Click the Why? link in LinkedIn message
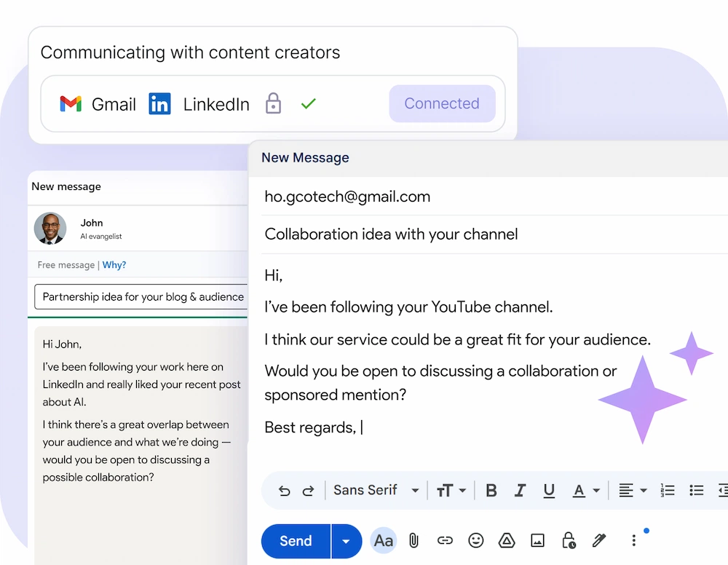The width and height of the screenshot is (728, 565). 114,264
